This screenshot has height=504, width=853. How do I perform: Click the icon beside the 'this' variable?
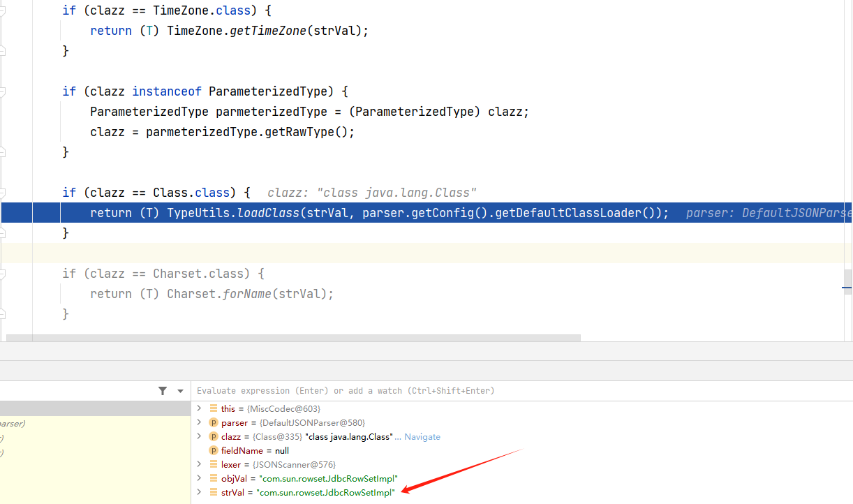click(213, 408)
